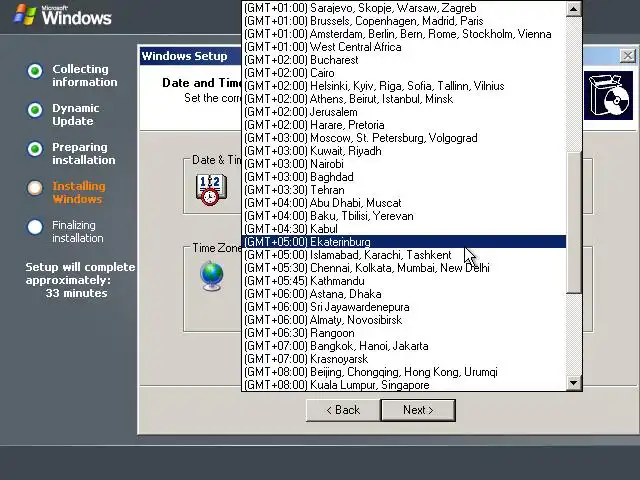The width and height of the screenshot is (640, 480).
Task: Choose the Kathmandu time zone
Action: click(x=404, y=281)
